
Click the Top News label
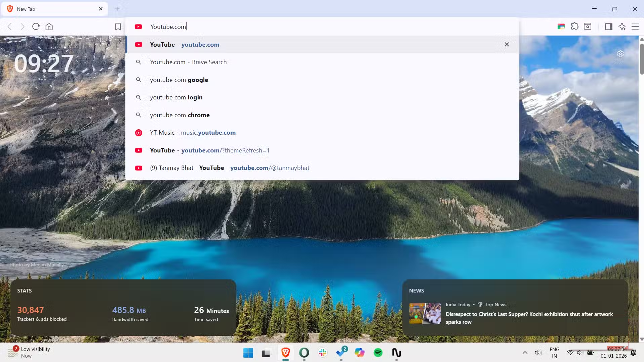click(495, 305)
